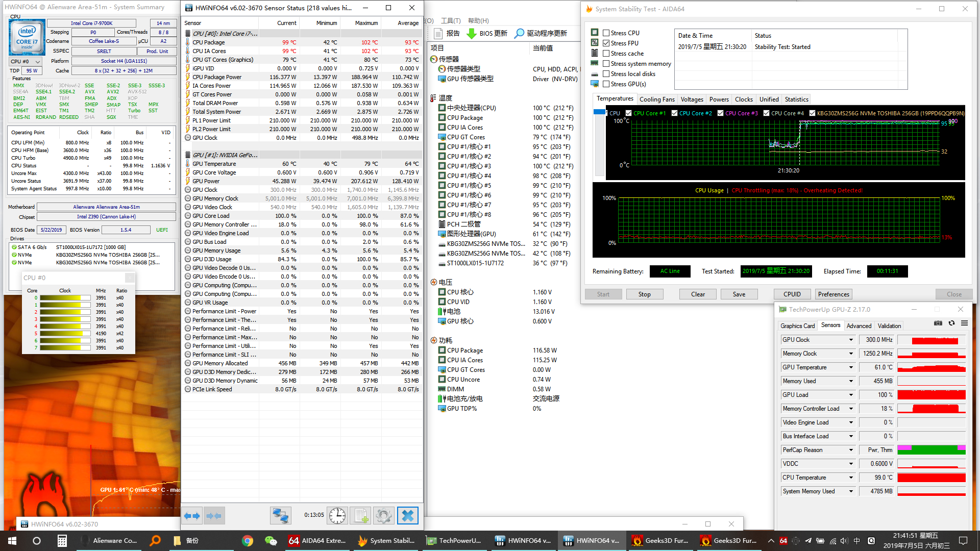The height and width of the screenshot is (551, 980).
Task: Open network monitoring icon with two computers
Action: pyautogui.click(x=280, y=515)
